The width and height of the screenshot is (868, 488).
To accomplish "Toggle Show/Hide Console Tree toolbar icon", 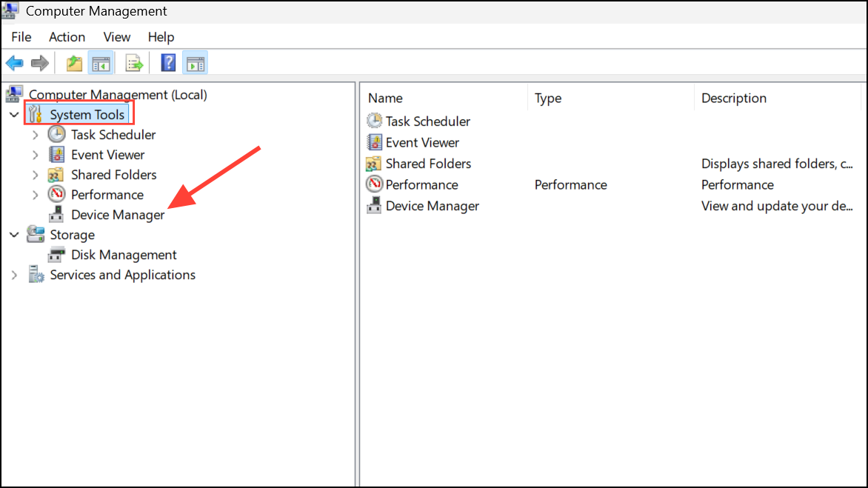I will 101,64.
